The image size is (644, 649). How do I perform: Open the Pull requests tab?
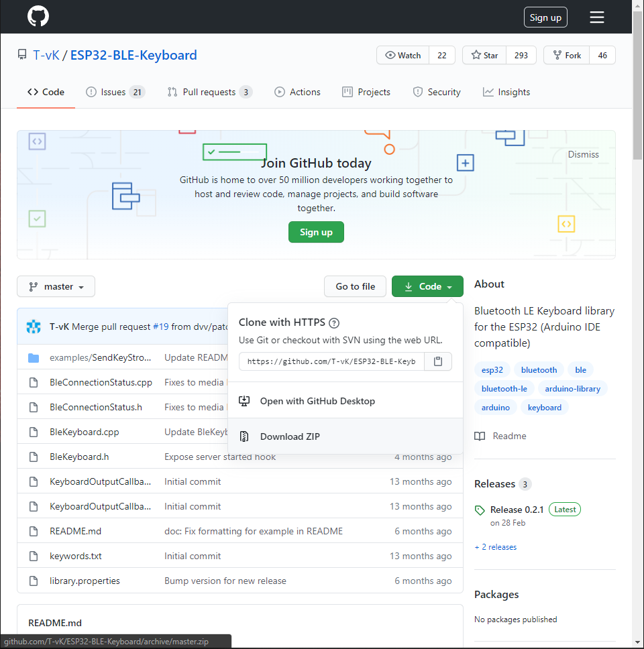coord(210,92)
